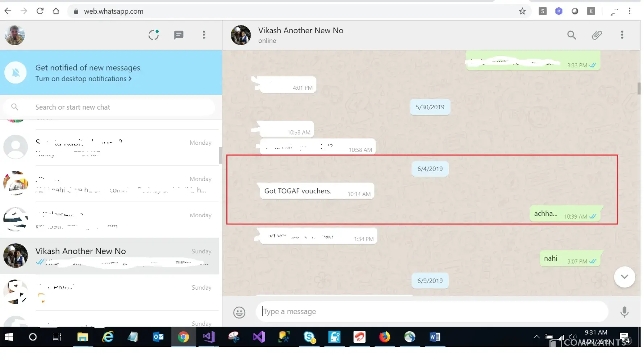
Task: Click the paperclip attach icon
Action: click(x=597, y=35)
